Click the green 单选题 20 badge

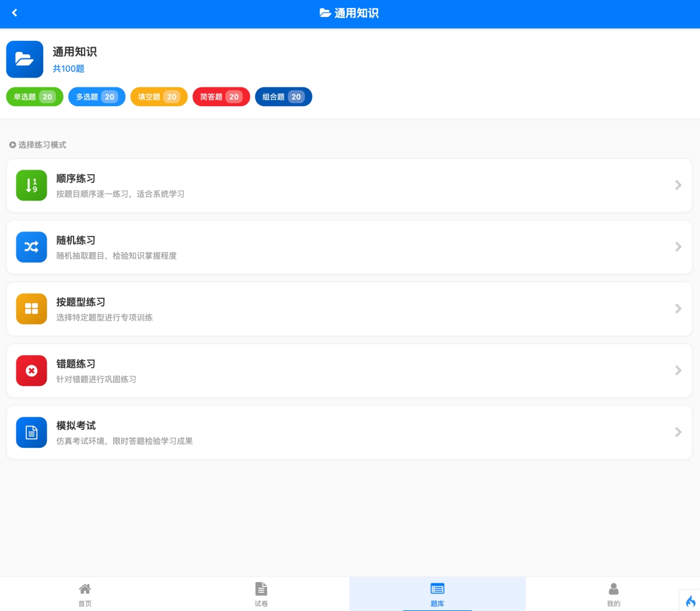tap(34, 97)
